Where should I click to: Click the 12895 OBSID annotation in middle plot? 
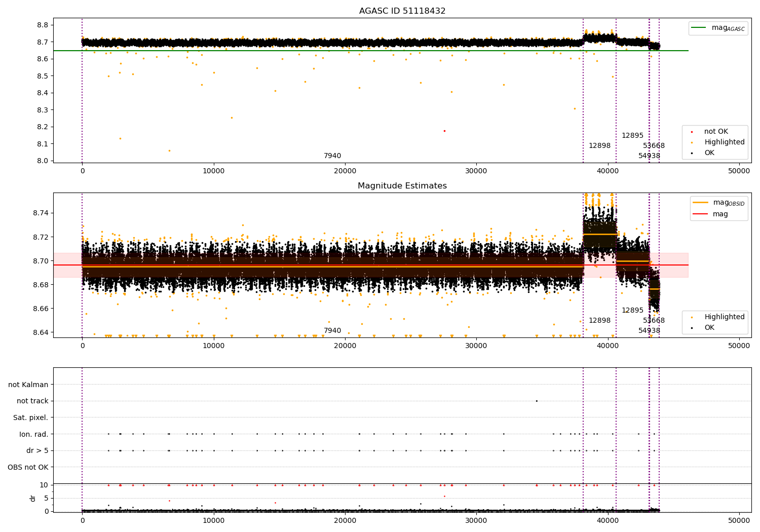pos(632,311)
